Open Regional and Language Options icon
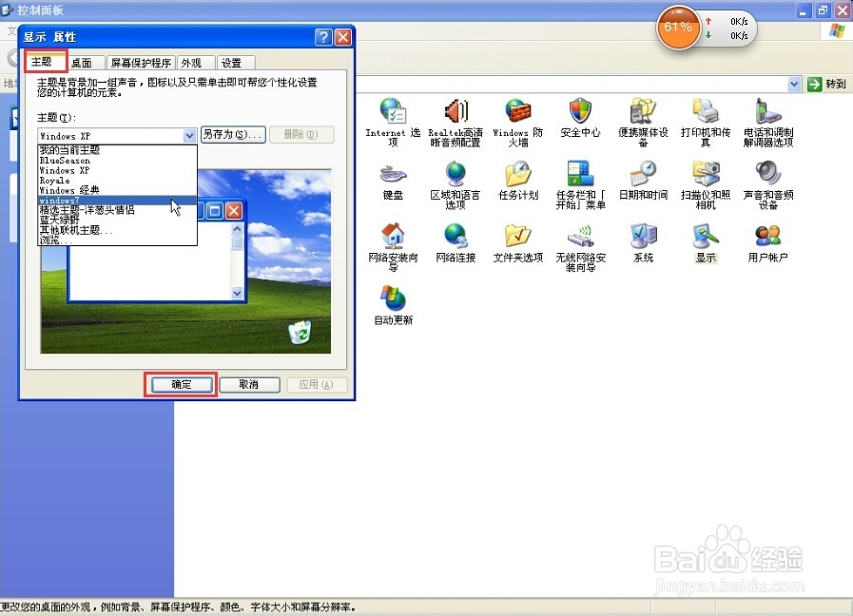 pos(456,174)
